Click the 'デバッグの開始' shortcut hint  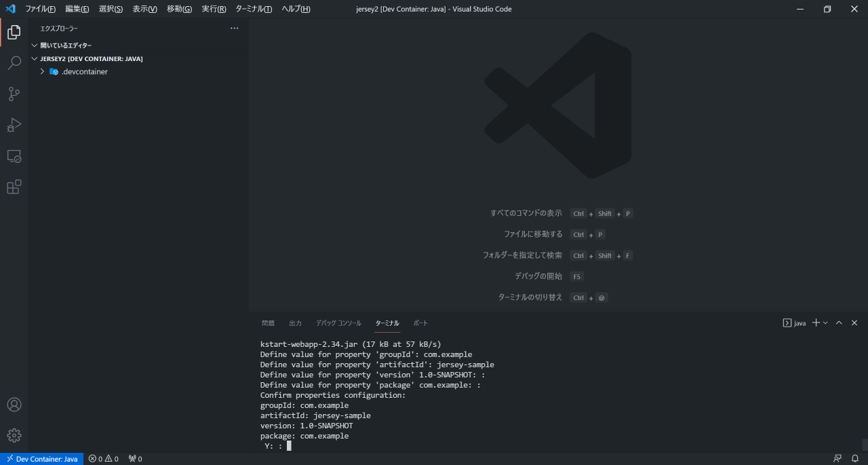click(x=538, y=276)
